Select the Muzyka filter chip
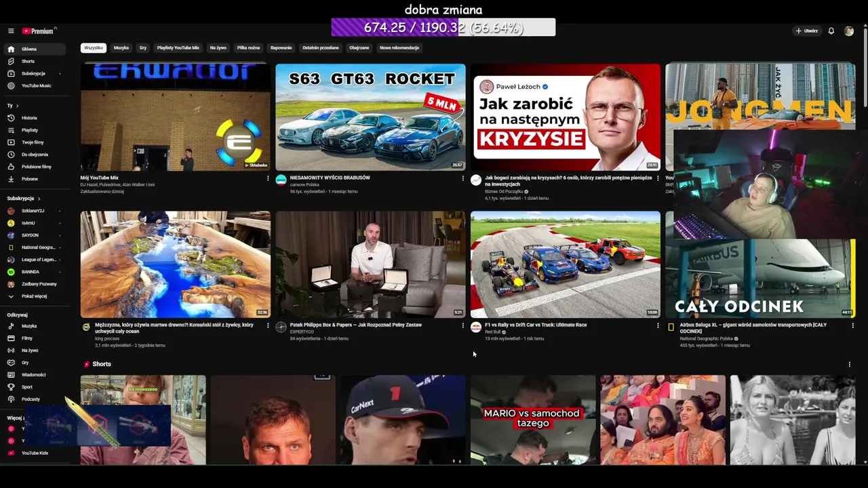 (x=121, y=48)
